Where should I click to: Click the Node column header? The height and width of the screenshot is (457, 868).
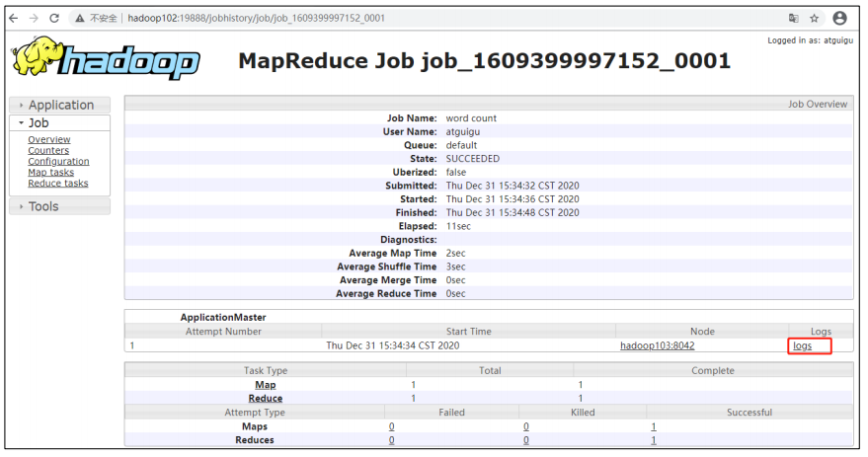(x=702, y=332)
